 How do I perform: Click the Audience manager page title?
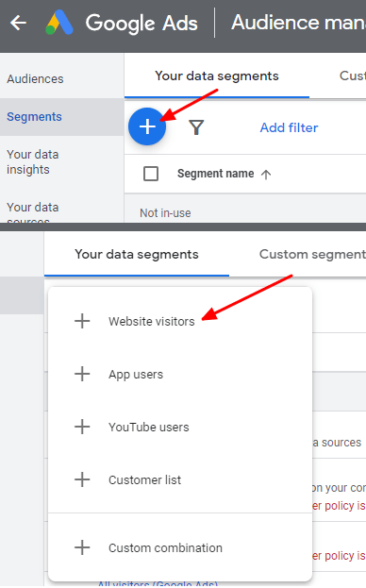coord(299,23)
